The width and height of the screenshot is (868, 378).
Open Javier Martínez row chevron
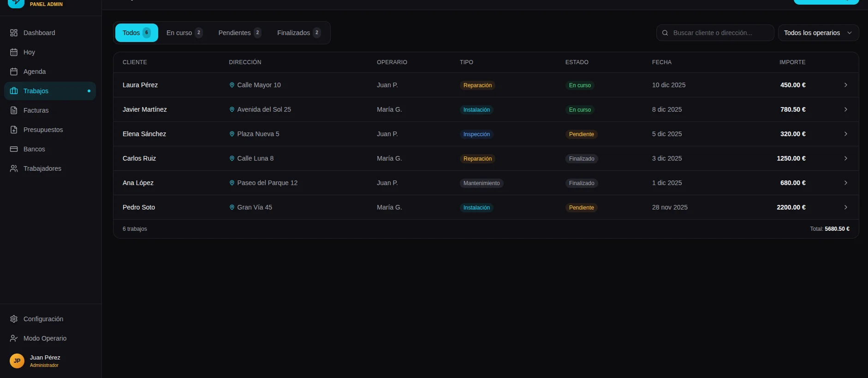(x=846, y=109)
